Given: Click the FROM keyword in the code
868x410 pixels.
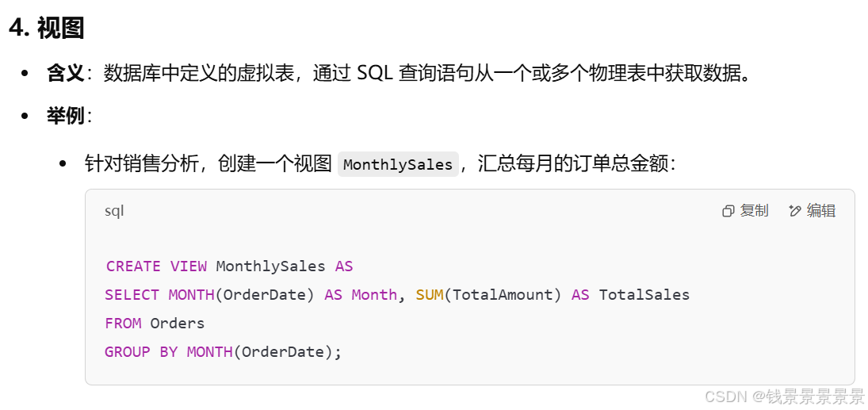Looking at the screenshot, I should [123, 323].
